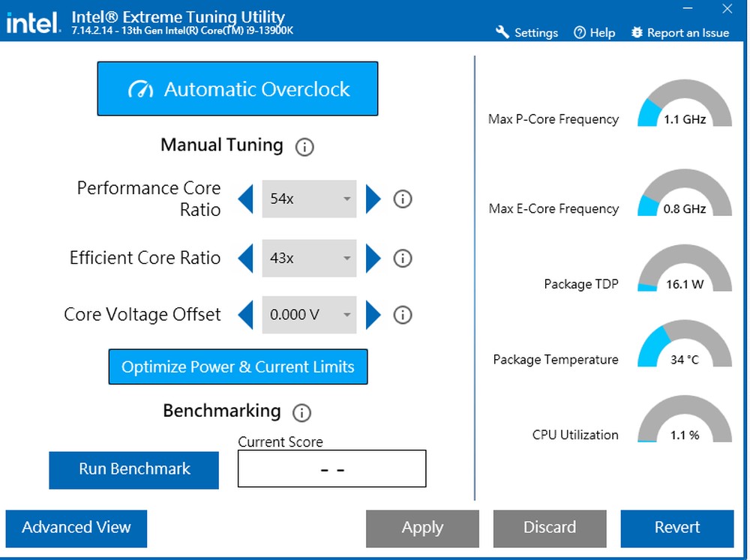
Task: Click the Efficient Core Ratio info icon
Action: click(403, 258)
